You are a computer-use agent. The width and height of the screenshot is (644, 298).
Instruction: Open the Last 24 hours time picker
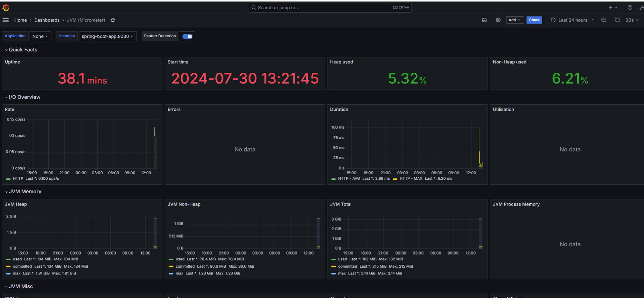[x=573, y=20]
